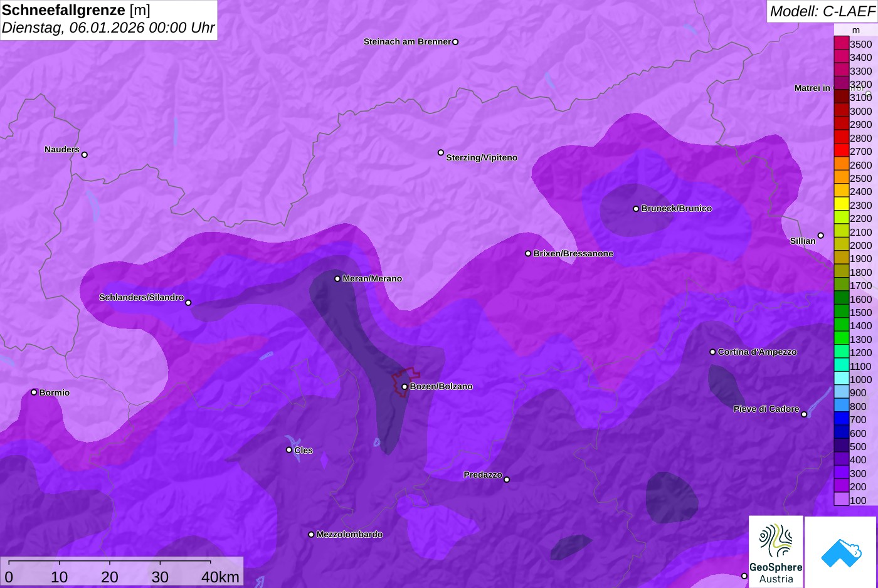Image resolution: width=878 pixels, height=588 pixels.
Task: Click the Schlanders/Silandro location dot
Action: [x=188, y=303]
